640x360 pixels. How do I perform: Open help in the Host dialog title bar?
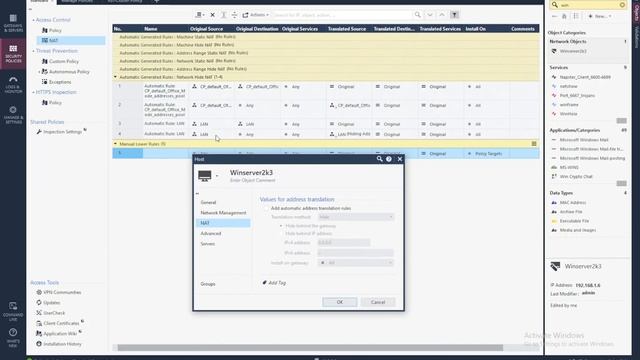pyautogui.click(x=389, y=159)
